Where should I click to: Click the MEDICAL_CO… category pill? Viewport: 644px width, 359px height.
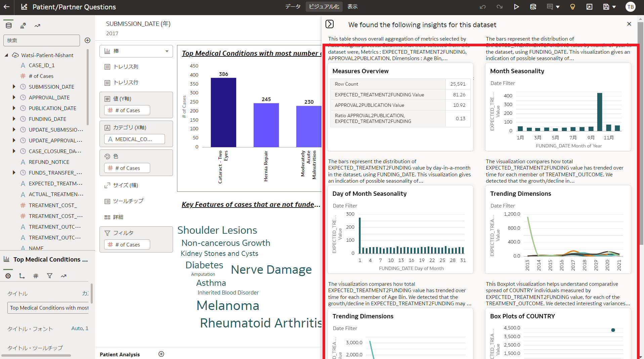[x=134, y=139]
